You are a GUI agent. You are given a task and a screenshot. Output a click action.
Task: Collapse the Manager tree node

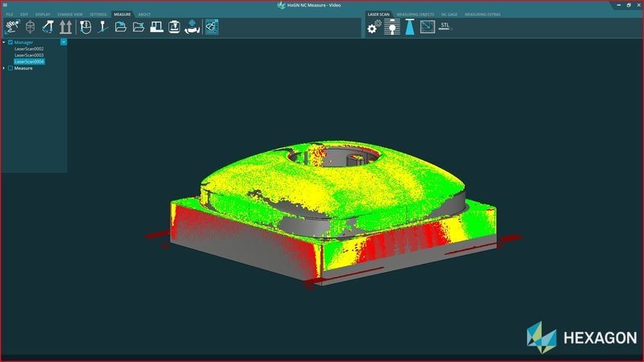(x=4, y=42)
